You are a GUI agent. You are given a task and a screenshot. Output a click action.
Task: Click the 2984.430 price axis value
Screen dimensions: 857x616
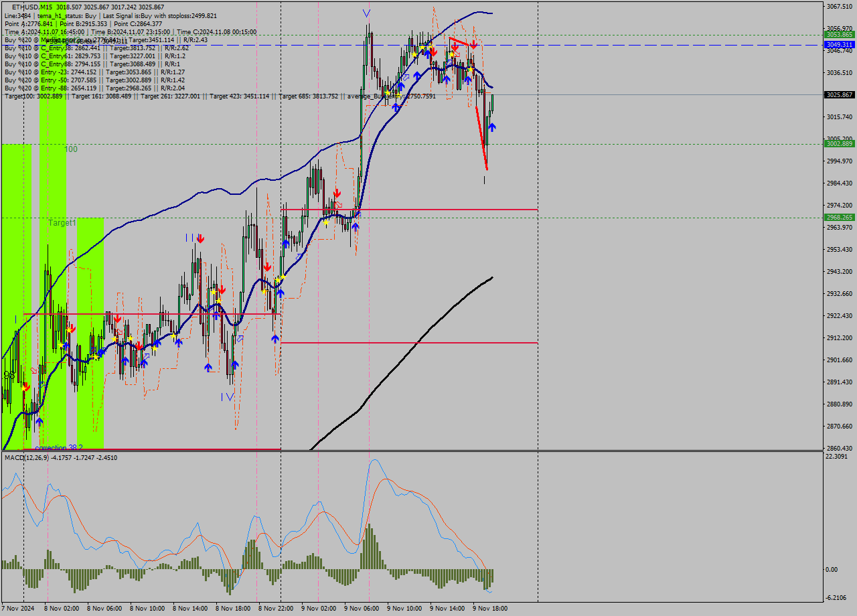[840, 183]
